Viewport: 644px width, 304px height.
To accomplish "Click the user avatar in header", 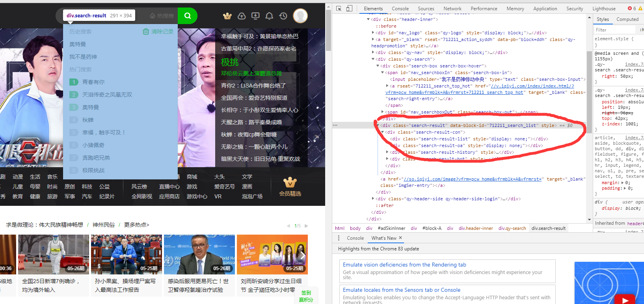I will point(300,16).
